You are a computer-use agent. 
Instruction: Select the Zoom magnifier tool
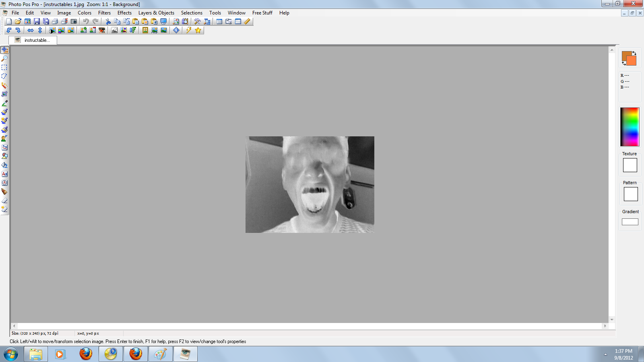click(x=4, y=59)
